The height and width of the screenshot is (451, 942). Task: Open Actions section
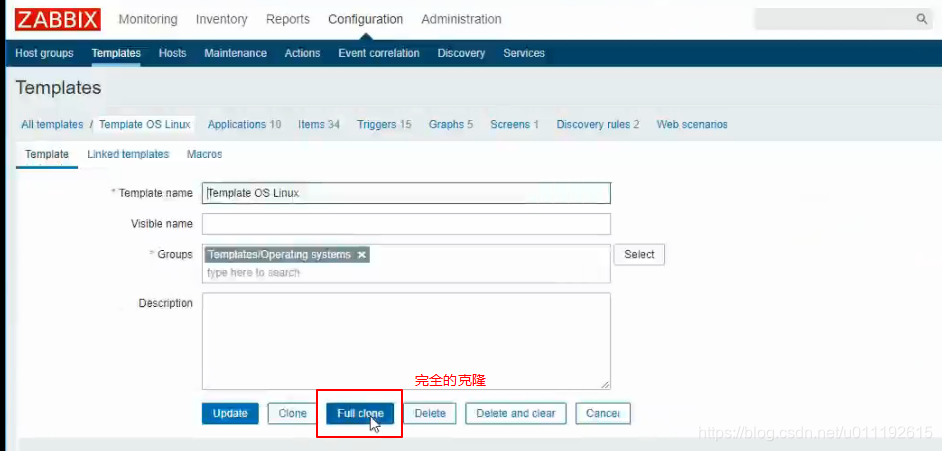click(302, 53)
